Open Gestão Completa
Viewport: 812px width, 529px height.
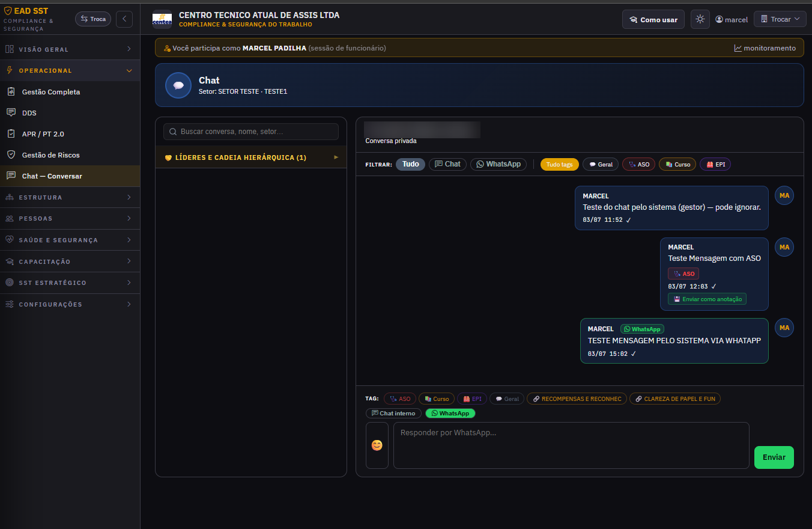point(70,92)
